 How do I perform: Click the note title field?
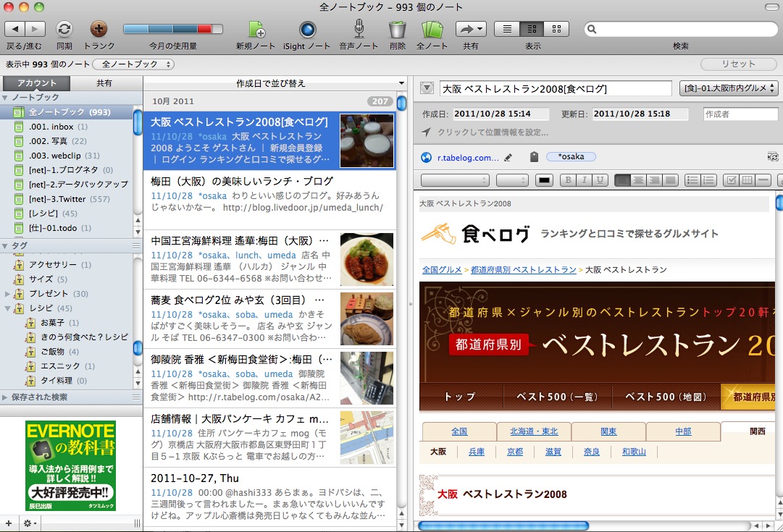[556, 89]
